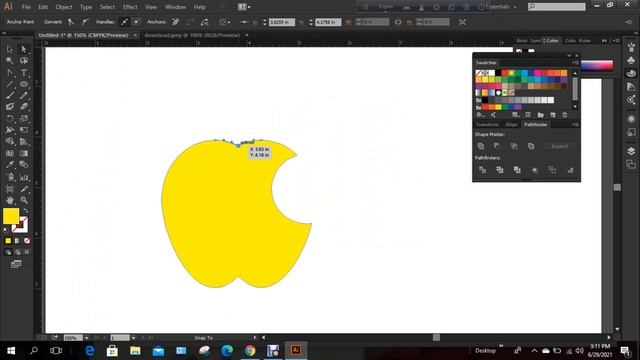The width and height of the screenshot is (640, 360).
Task: Toggle hide handles for selected anchors
Action: coord(136,22)
